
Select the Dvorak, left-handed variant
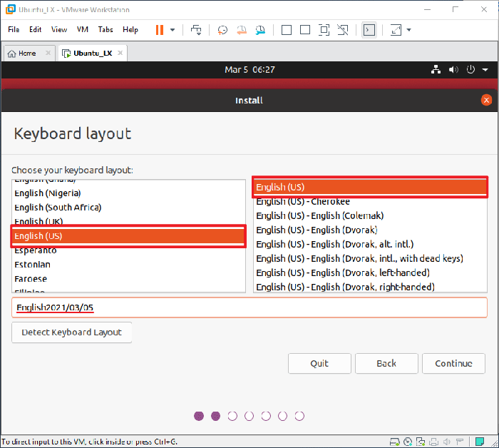click(370, 273)
